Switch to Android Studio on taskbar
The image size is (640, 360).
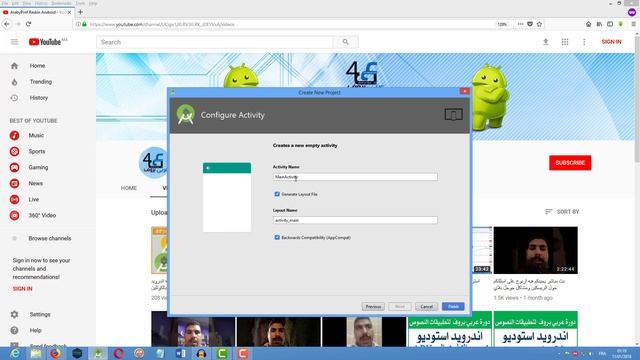(98, 353)
